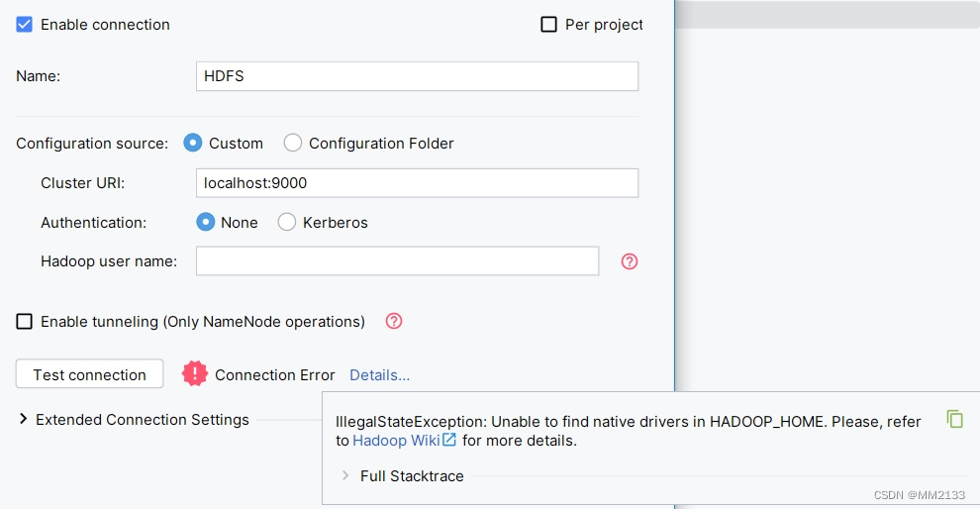Viewport: 980px width, 509px height.
Task: Enable the Per project checkbox
Action: click(x=548, y=25)
